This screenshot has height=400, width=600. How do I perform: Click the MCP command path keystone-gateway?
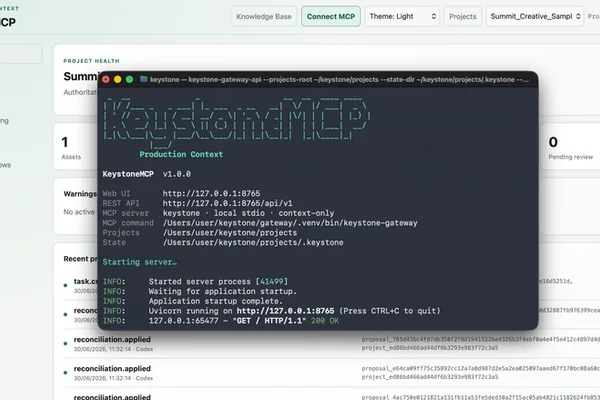[x=290, y=223]
